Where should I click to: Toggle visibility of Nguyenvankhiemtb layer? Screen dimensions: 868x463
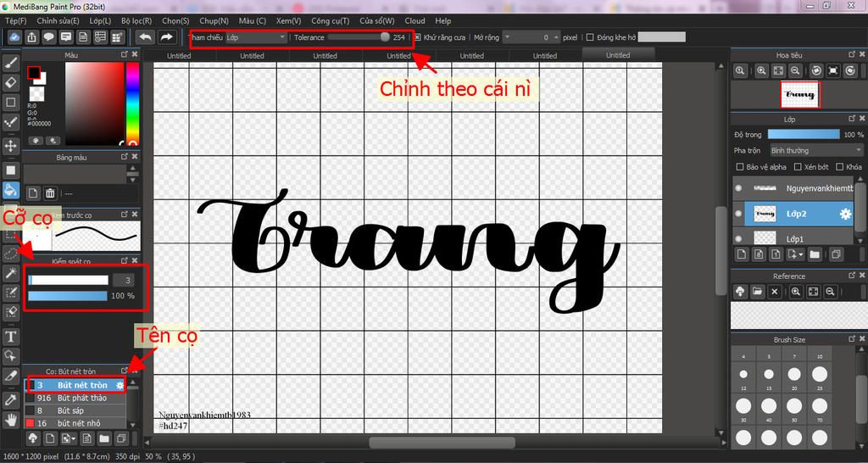[x=738, y=188]
